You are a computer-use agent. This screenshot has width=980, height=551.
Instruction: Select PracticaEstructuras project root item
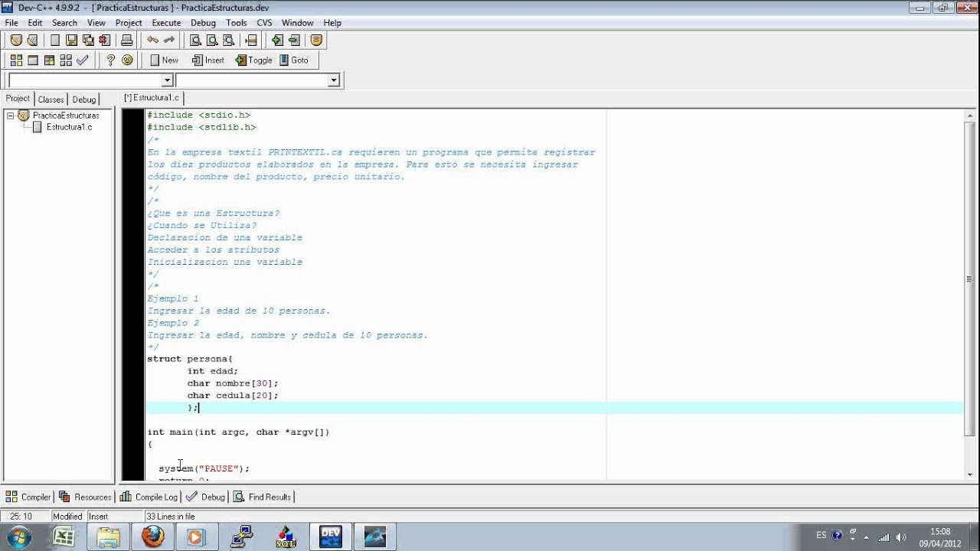66,116
